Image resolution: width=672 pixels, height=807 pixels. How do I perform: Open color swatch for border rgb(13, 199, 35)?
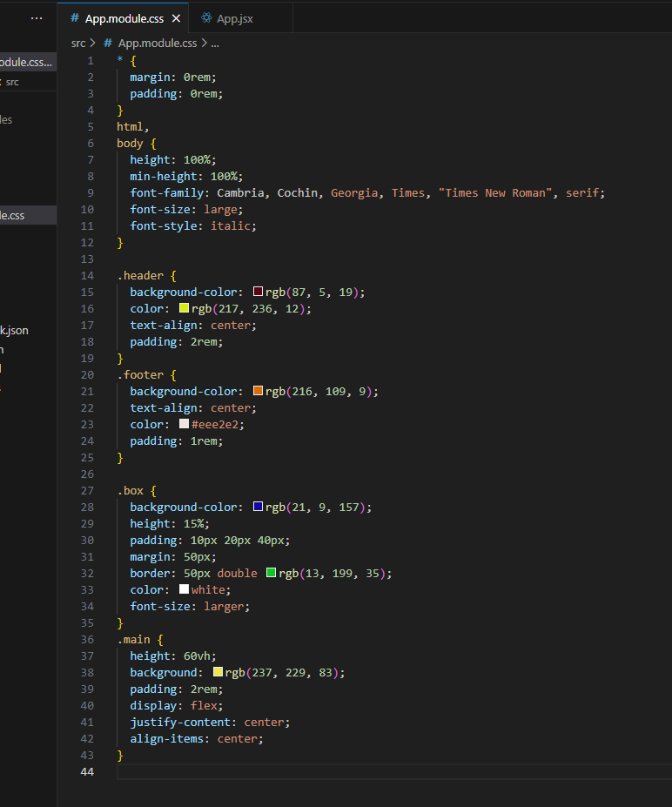(x=272, y=573)
